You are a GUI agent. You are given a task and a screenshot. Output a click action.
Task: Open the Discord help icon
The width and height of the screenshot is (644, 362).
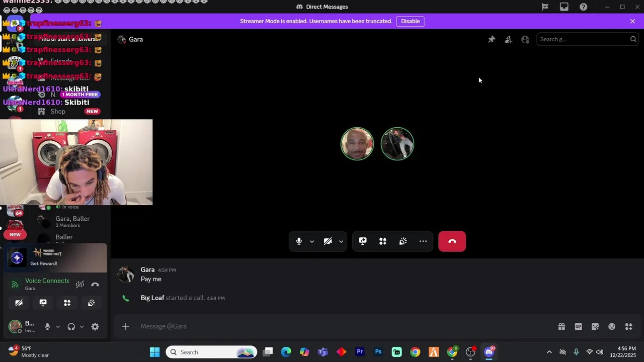tap(583, 7)
